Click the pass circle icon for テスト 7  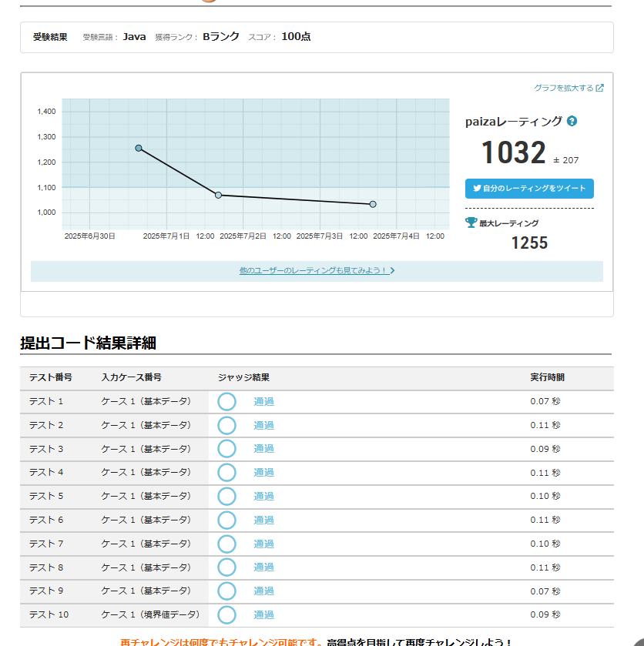226,544
